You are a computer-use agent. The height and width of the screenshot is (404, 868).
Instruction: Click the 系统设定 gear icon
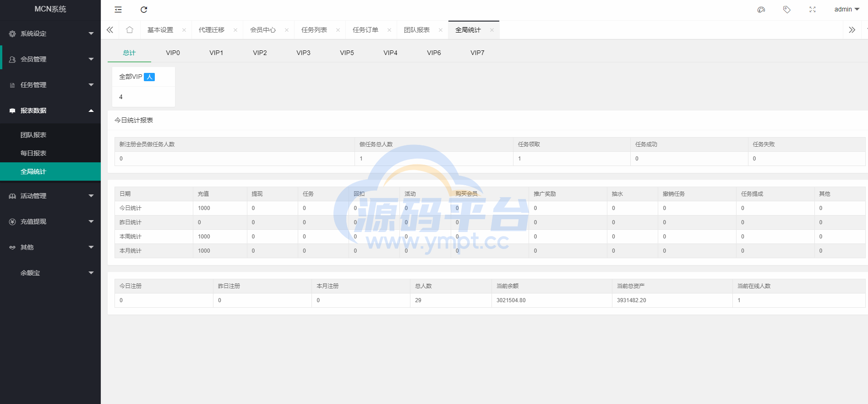(12, 33)
